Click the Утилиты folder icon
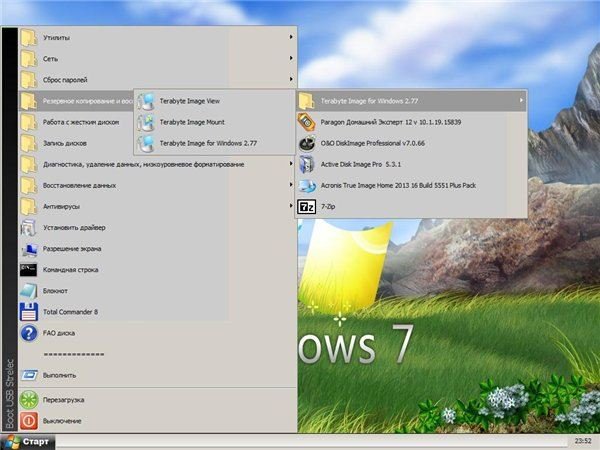Viewport: 600px width, 450px height. [29, 38]
